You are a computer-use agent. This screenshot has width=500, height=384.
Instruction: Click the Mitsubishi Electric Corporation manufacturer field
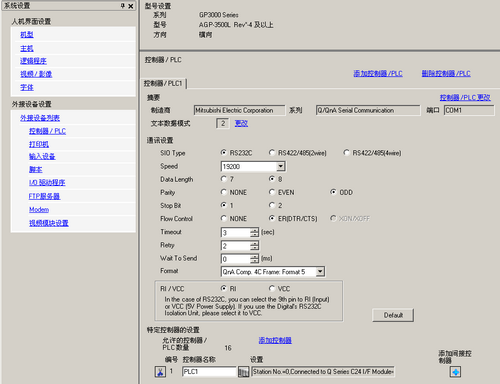click(x=239, y=110)
